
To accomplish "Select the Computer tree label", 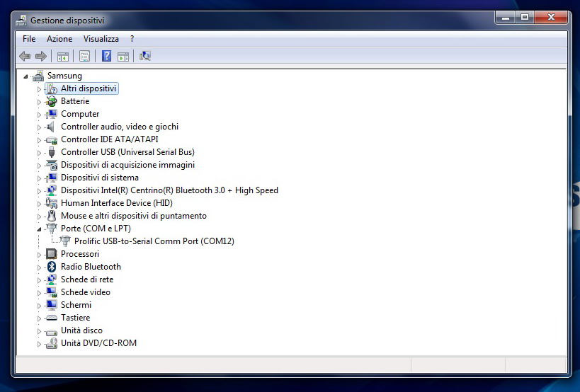I will click(80, 114).
